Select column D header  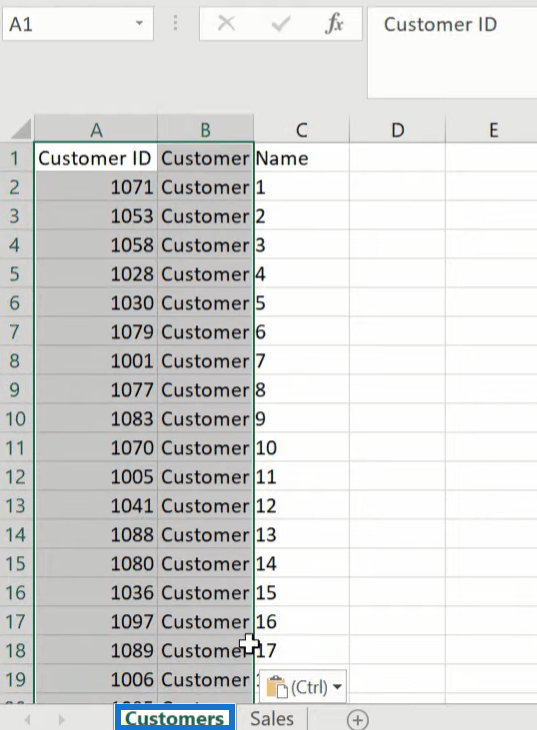tap(397, 129)
